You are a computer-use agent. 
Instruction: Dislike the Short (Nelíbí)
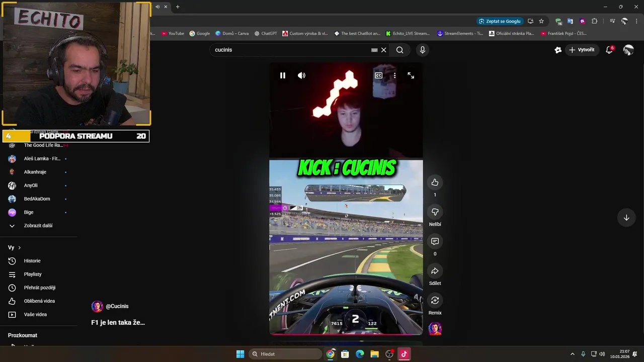click(x=435, y=212)
